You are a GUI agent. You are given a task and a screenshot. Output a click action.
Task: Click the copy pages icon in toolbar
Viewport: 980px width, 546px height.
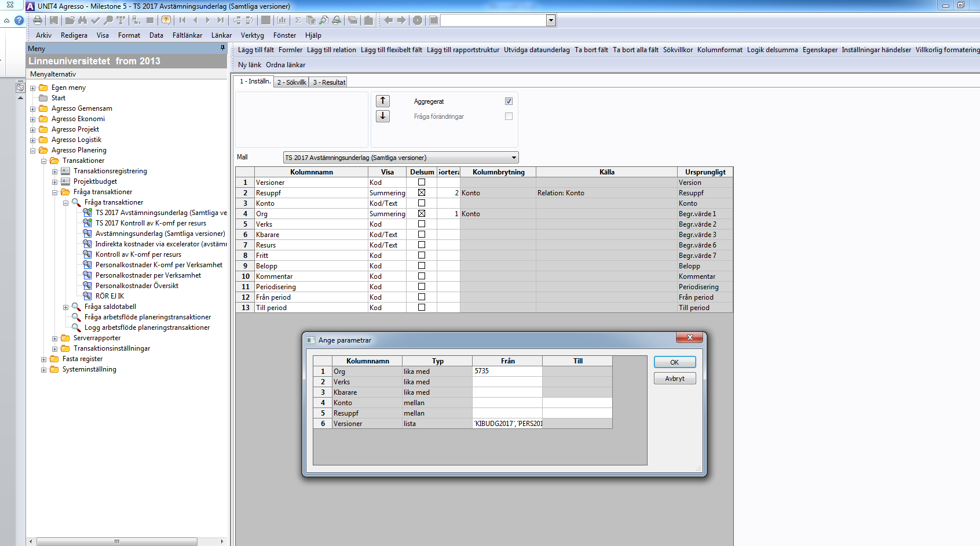point(311,20)
